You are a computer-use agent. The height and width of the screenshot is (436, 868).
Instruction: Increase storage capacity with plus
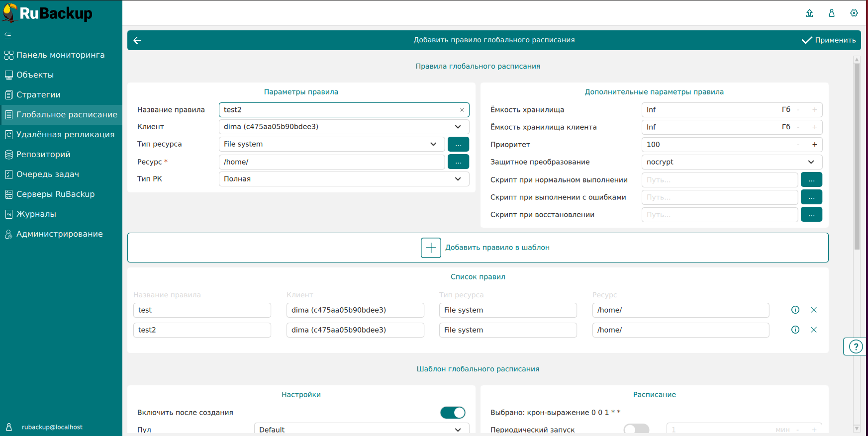click(815, 110)
